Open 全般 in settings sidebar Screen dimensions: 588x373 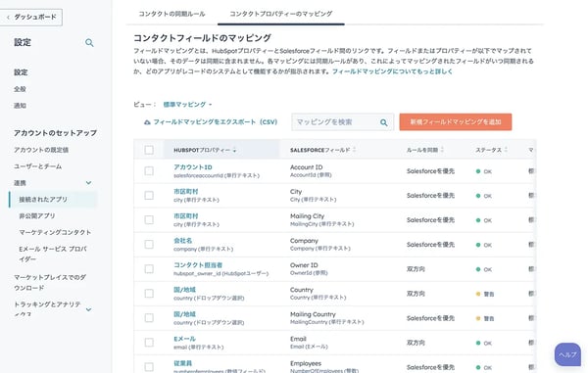[x=20, y=89]
